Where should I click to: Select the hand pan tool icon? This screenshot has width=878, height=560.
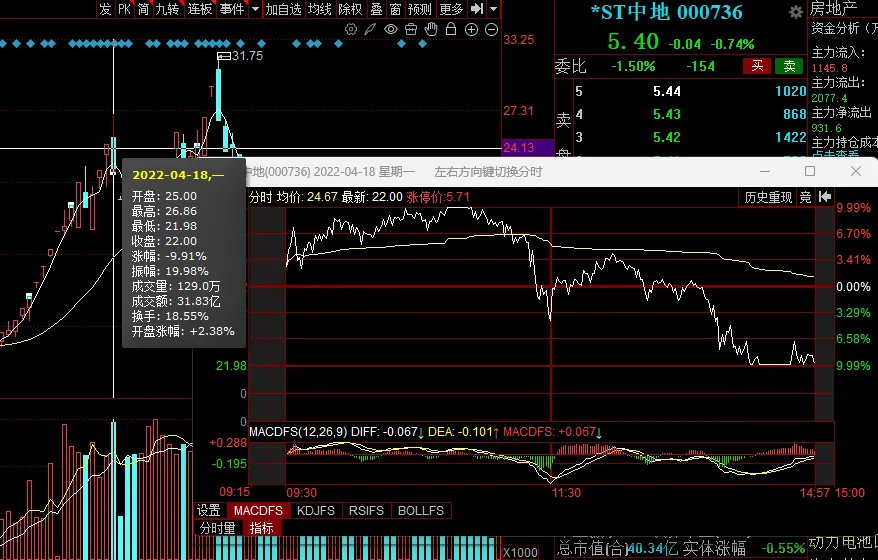pyautogui.click(x=431, y=30)
